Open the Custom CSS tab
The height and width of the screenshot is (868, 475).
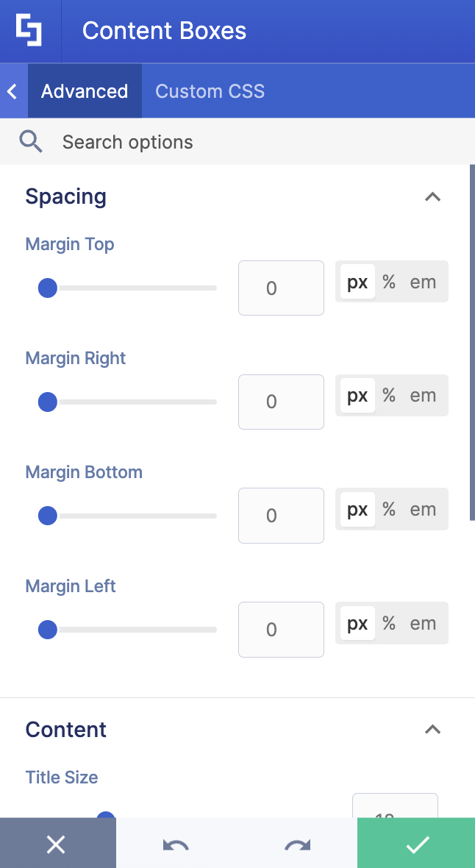pyautogui.click(x=210, y=91)
